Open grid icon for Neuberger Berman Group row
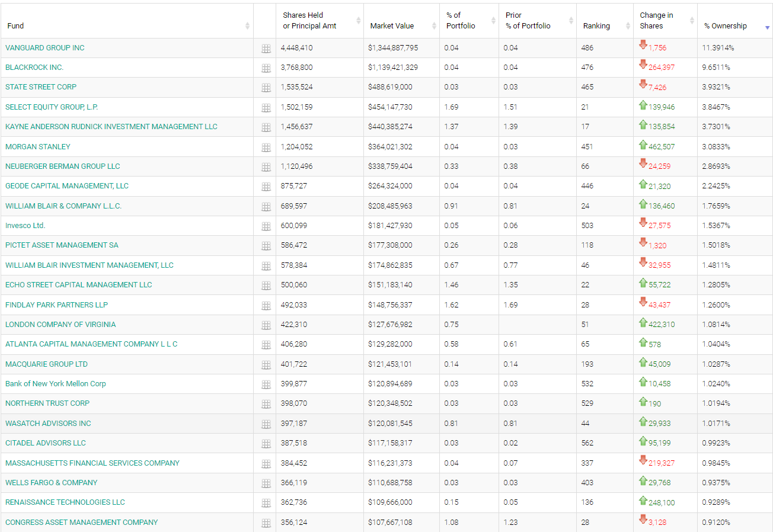This screenshot has height=532, width=773. tap(266, 167)
